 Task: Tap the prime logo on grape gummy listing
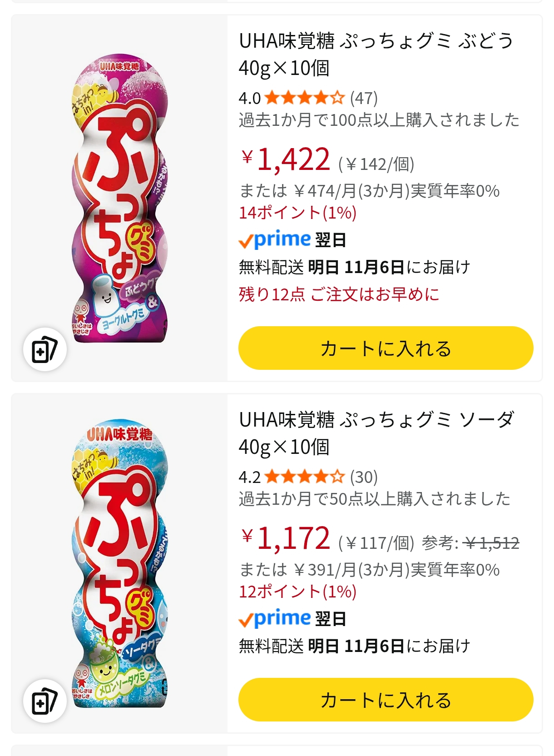(x=275, y=239)
